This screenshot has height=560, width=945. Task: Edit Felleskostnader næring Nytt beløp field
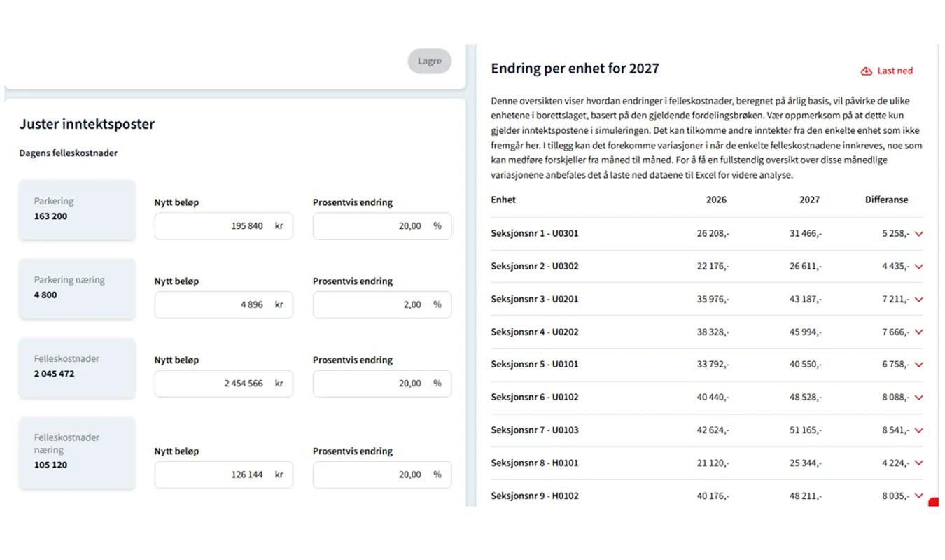(x=224, y=475)
